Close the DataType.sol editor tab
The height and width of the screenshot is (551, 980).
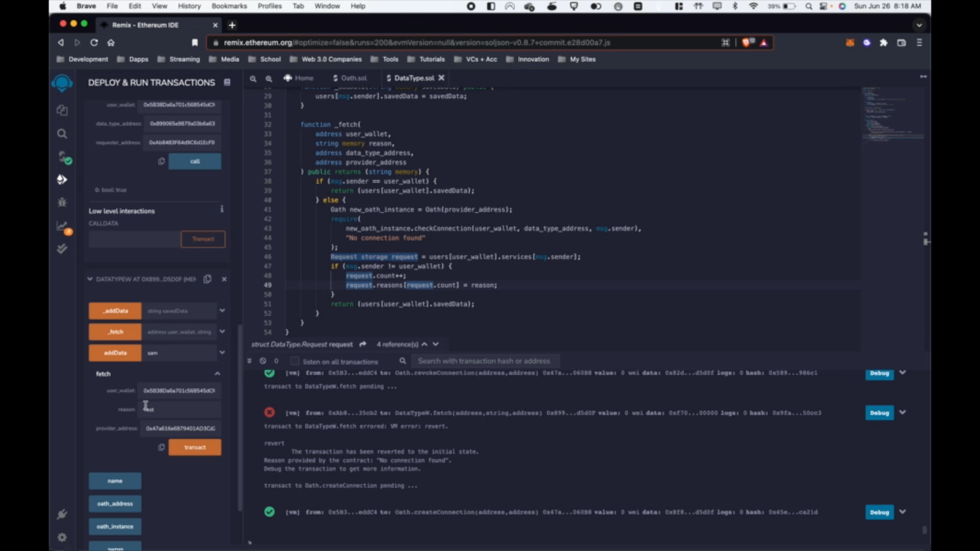pyautogui.click(x=442, y=78)
